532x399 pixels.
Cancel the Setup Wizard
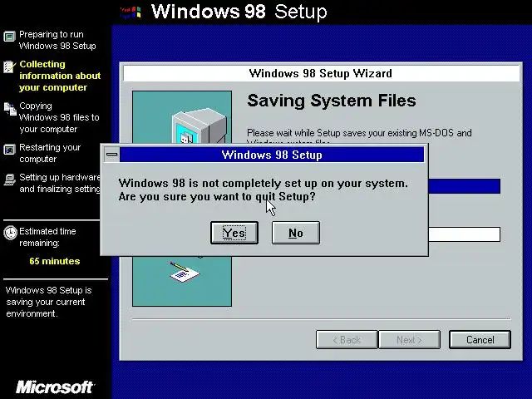[x=480, y=340]
